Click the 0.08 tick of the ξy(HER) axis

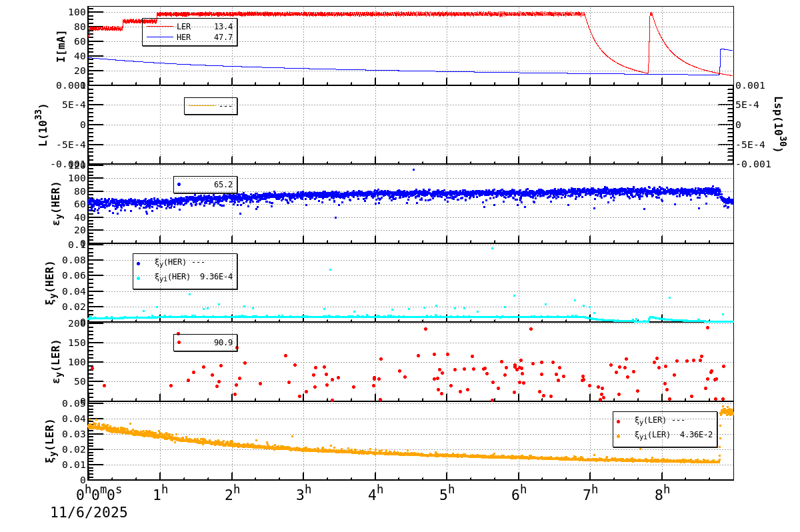point(73,260)
